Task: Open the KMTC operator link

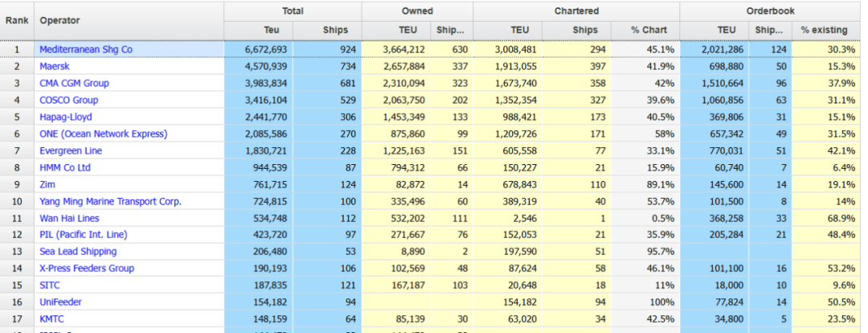Action: pyautogui.click(x=51, y=319)
